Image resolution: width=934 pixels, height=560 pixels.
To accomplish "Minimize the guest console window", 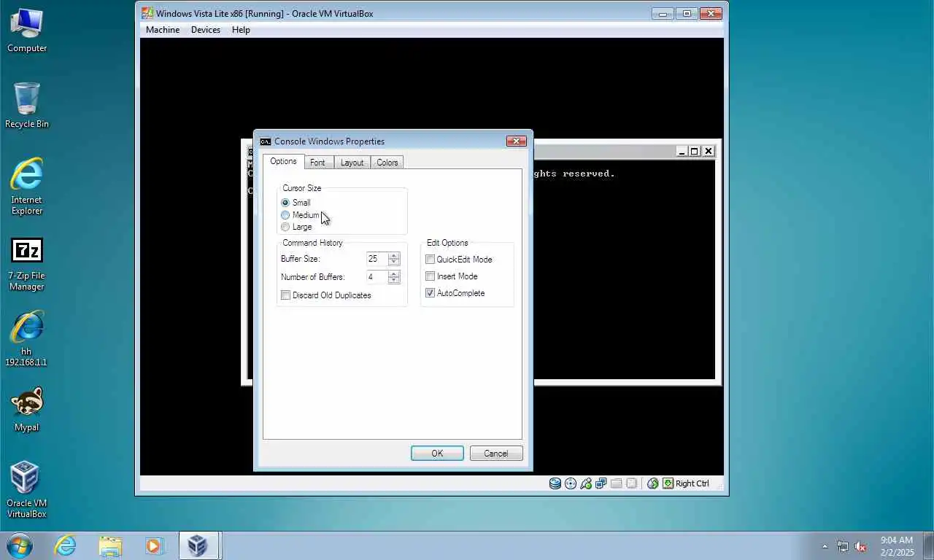I will pos(682,151).
